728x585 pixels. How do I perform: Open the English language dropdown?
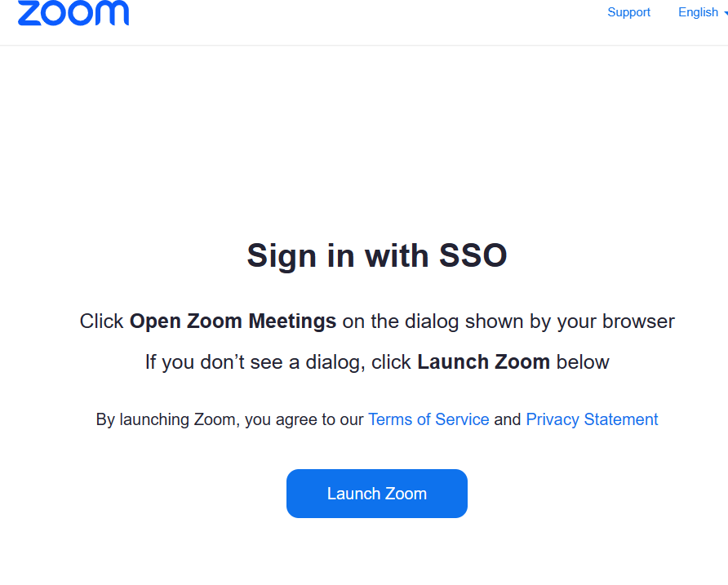[698, 12]
